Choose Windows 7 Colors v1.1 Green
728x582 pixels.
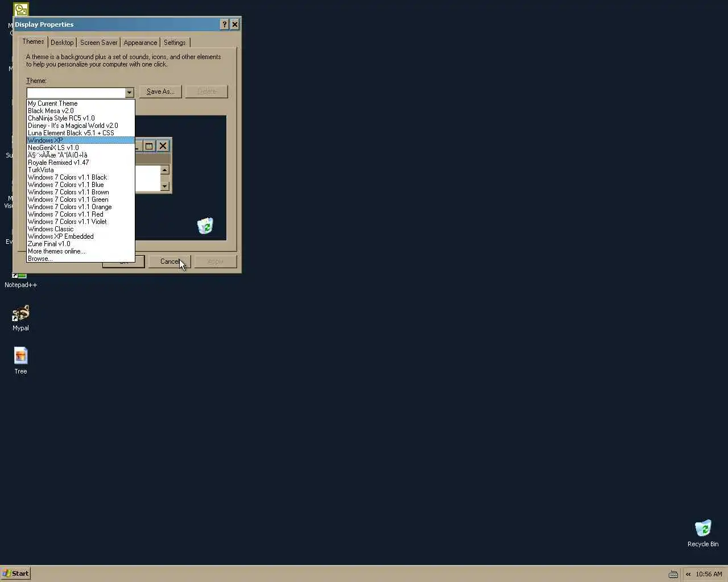pyautogui.click(x=80, y=199)
